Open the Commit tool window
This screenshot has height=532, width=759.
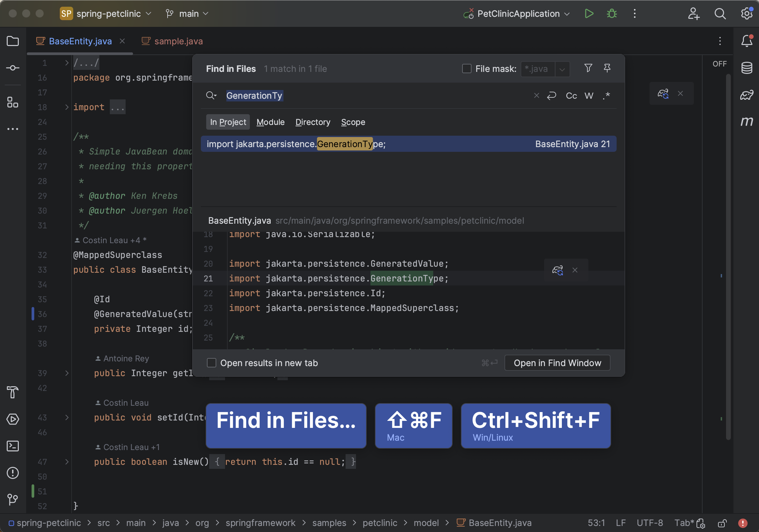[13, 68]
